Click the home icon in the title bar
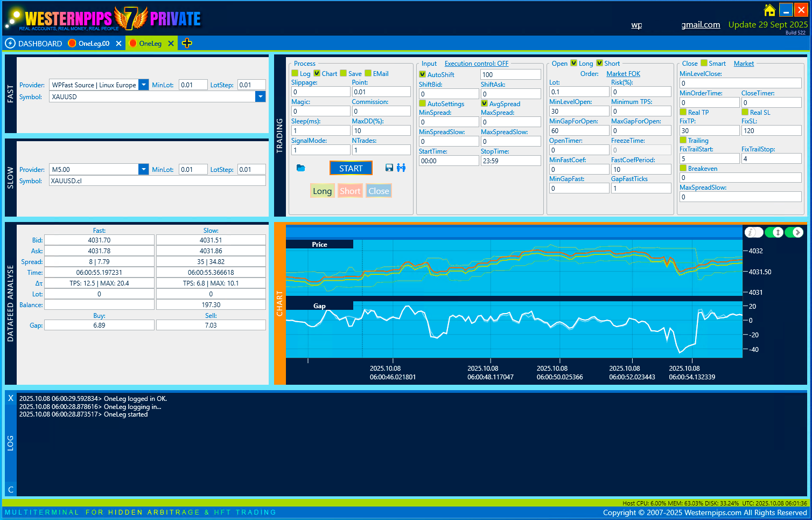This screenshot has height=520, width=812. click(770, 10)
